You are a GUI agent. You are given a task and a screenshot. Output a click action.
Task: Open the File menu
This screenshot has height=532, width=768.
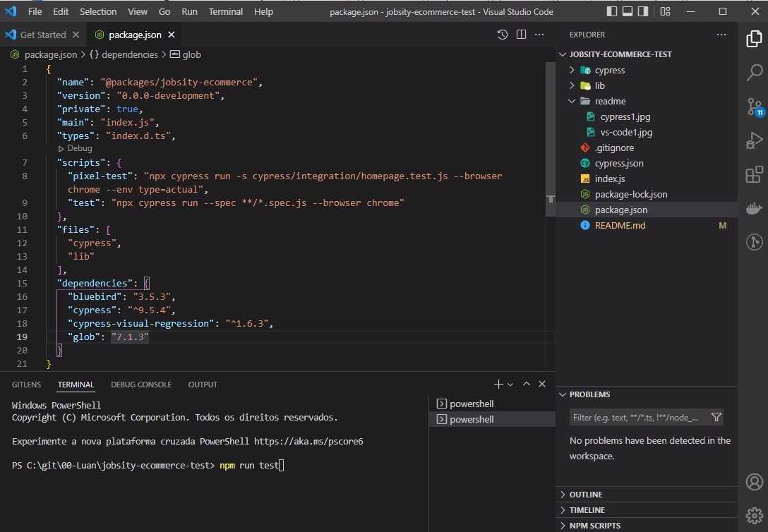coord(35,11)
